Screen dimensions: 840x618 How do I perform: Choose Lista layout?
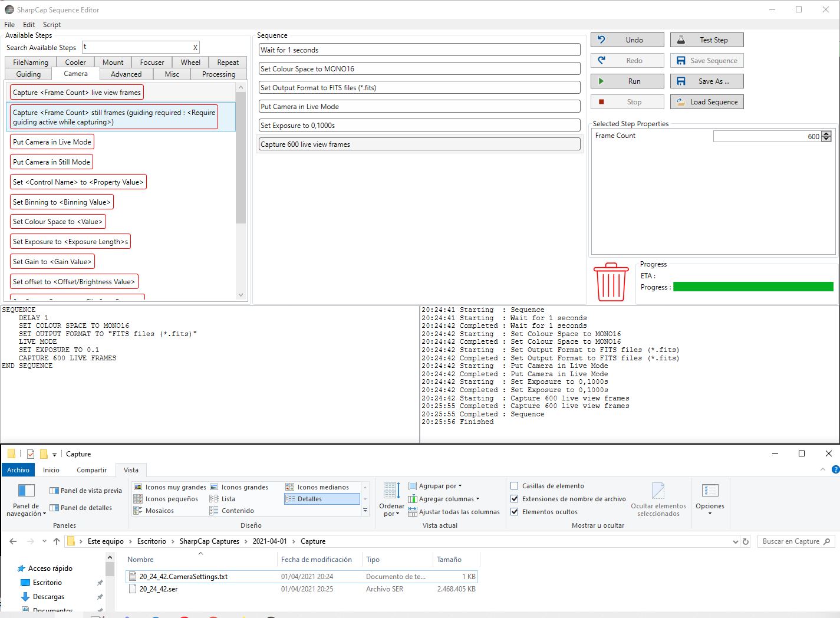pos(223,499)
